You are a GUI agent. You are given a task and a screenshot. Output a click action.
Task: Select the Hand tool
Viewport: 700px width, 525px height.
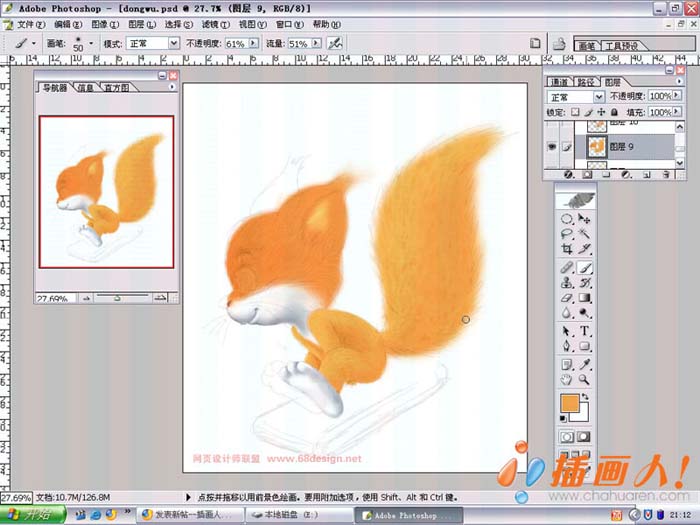[567, 380]
